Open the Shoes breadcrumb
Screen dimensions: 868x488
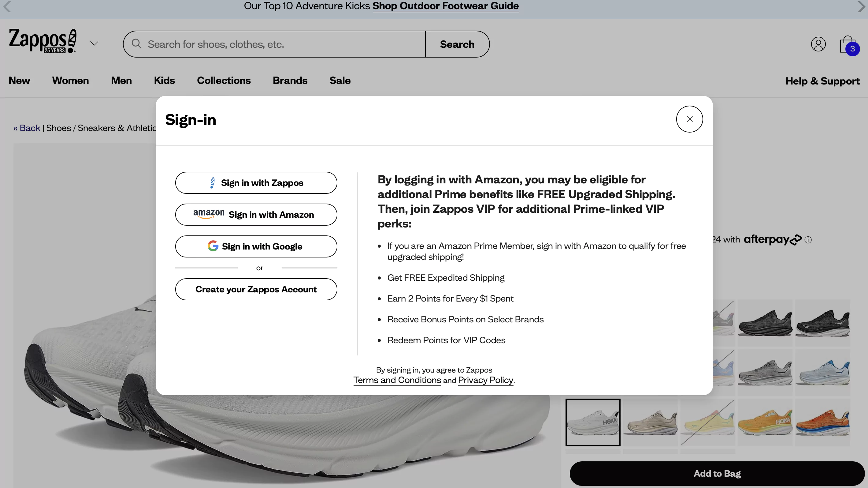[x=59, y=128]
